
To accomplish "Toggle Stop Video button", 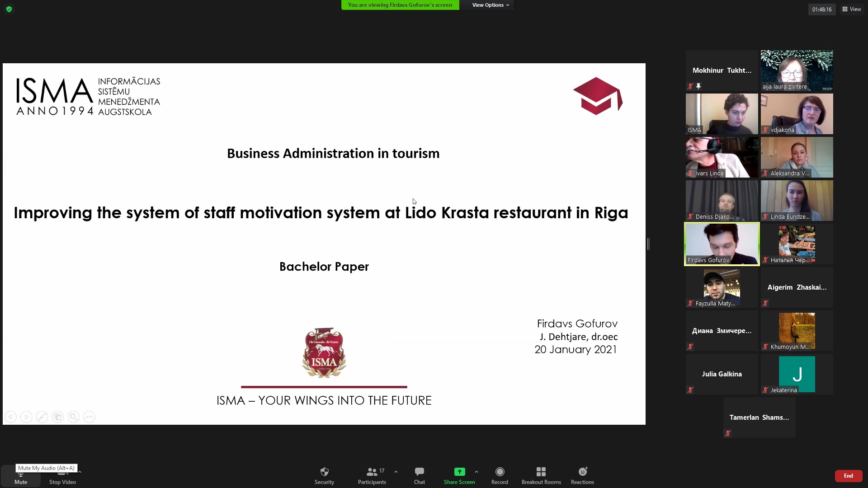I will pyautogui.click(x=62, y=476).
